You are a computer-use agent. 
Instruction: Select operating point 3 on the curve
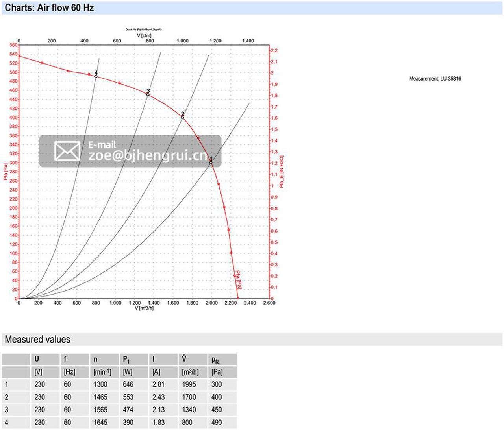(148, 94)
